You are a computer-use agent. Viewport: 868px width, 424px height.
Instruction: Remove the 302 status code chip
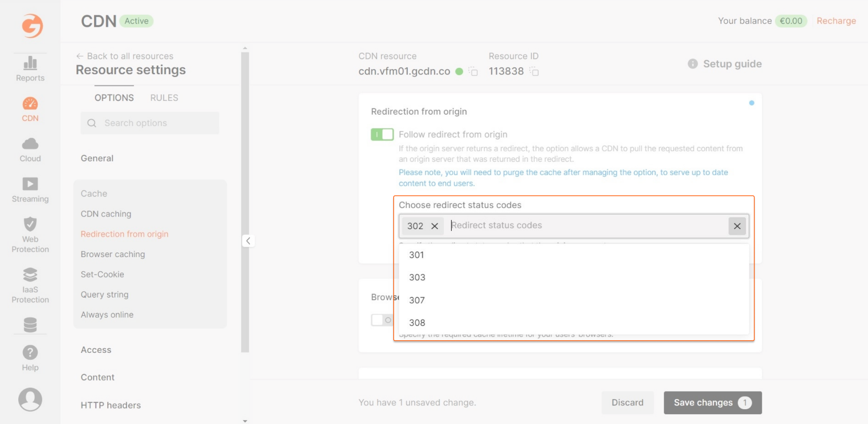coord(434,226)
